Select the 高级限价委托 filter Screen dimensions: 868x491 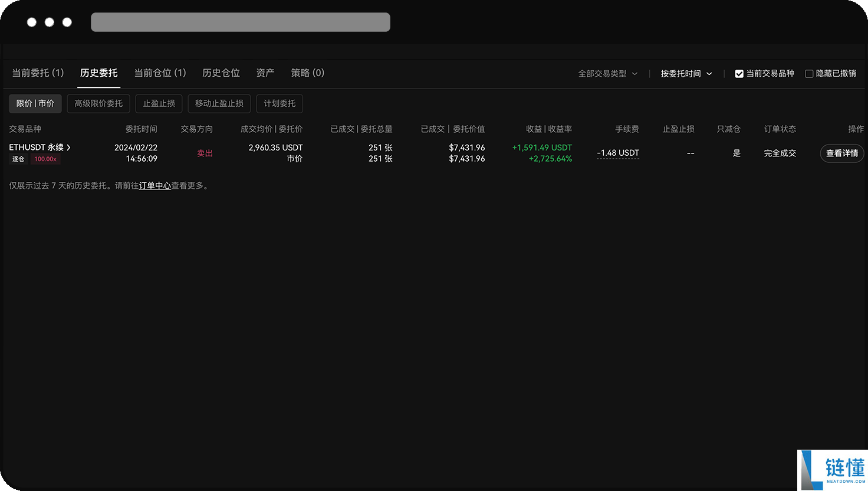[98, 103]
